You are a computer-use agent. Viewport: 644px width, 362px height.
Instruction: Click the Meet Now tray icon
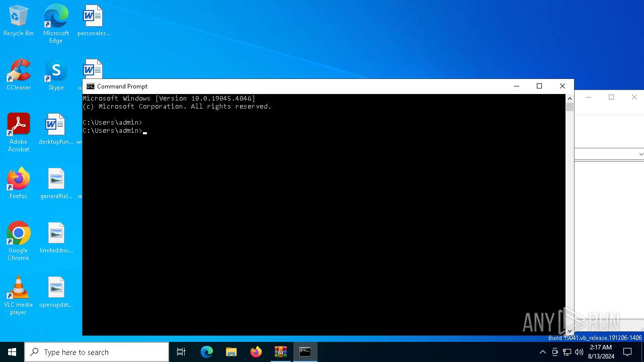pos(555,352)
